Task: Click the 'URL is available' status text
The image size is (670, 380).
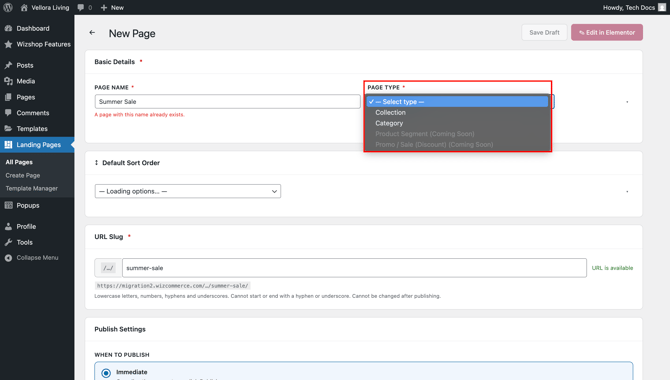Action: click(612, 268)
